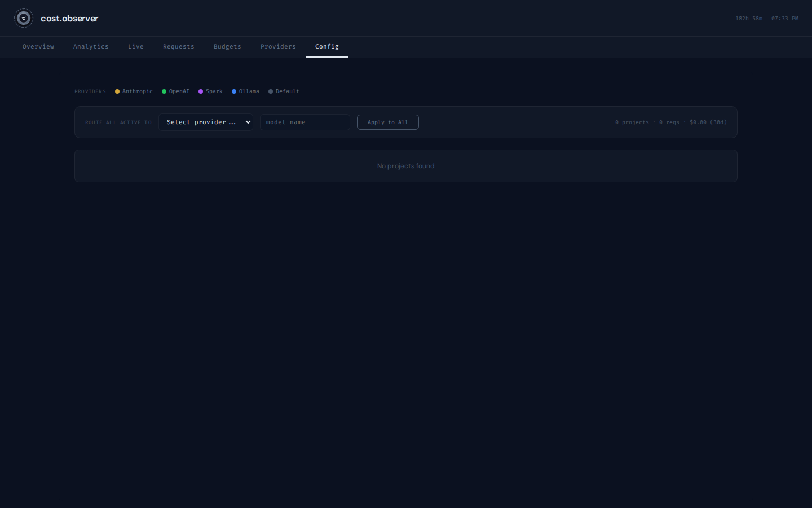812x508 pixels.
Task: Click the 'ROUTE ALL ACTIVE TO' label
Action: coord(118,122)
